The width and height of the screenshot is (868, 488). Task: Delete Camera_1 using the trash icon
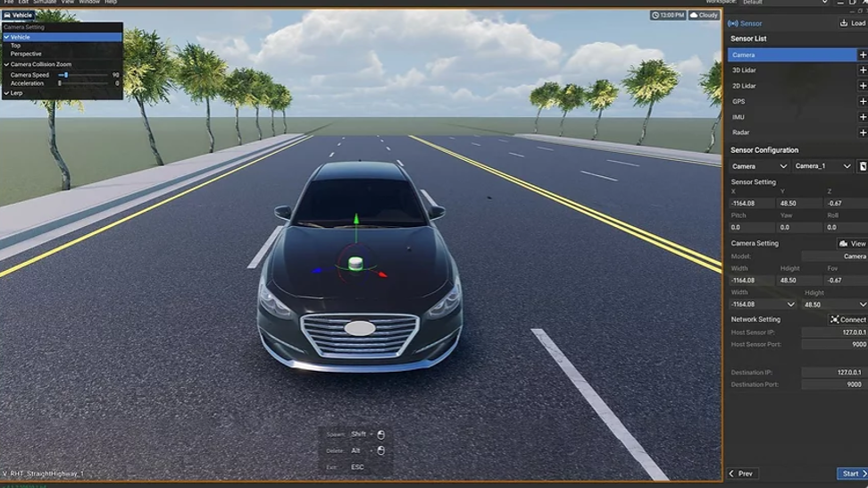(x=863, y=166)
